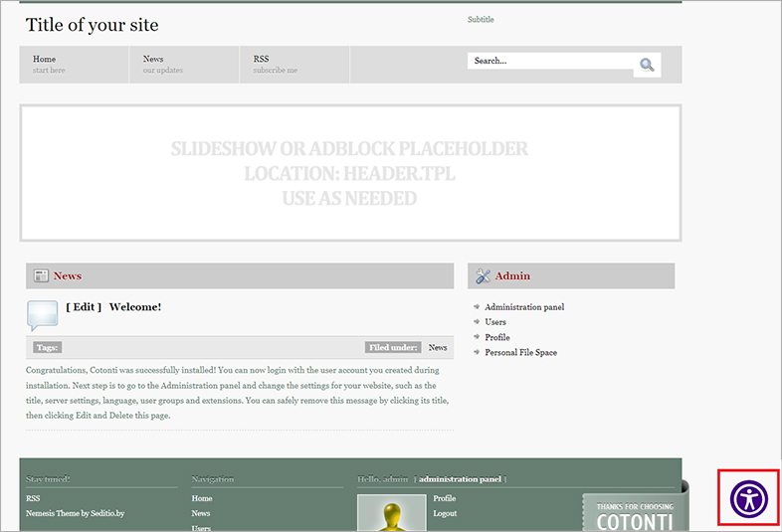Click the Edit link beside Welcome
782x532 pixels.
tap(84, 307)
